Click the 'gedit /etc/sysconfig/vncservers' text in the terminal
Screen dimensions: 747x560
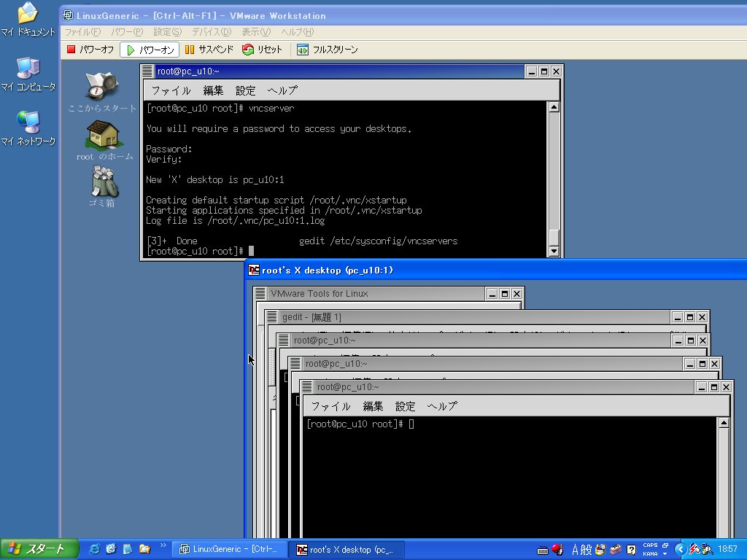(x=379, y=241)
